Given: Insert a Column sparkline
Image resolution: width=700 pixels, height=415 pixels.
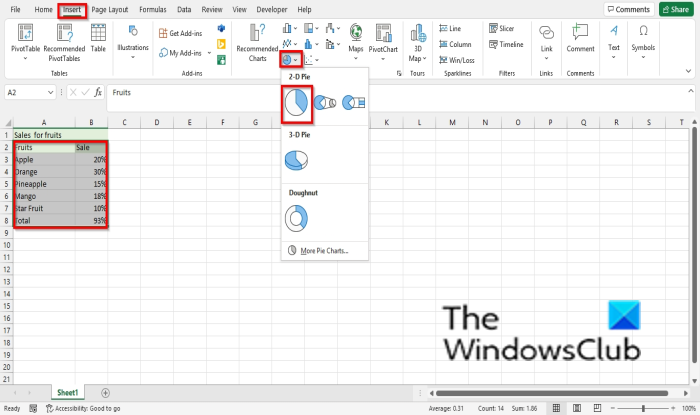Looking at the screenshot, I should pos(455,44).
